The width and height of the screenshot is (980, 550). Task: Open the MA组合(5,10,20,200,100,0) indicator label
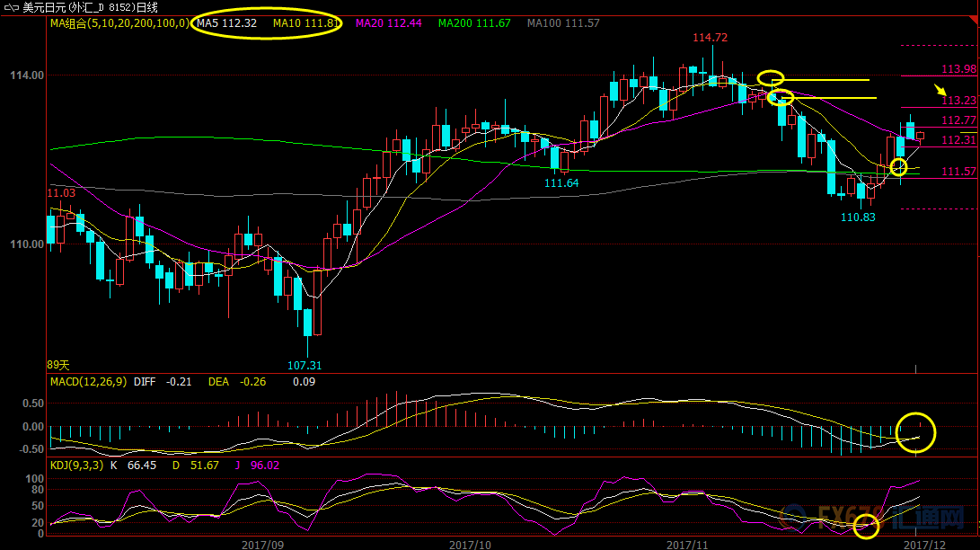(119, 23)
